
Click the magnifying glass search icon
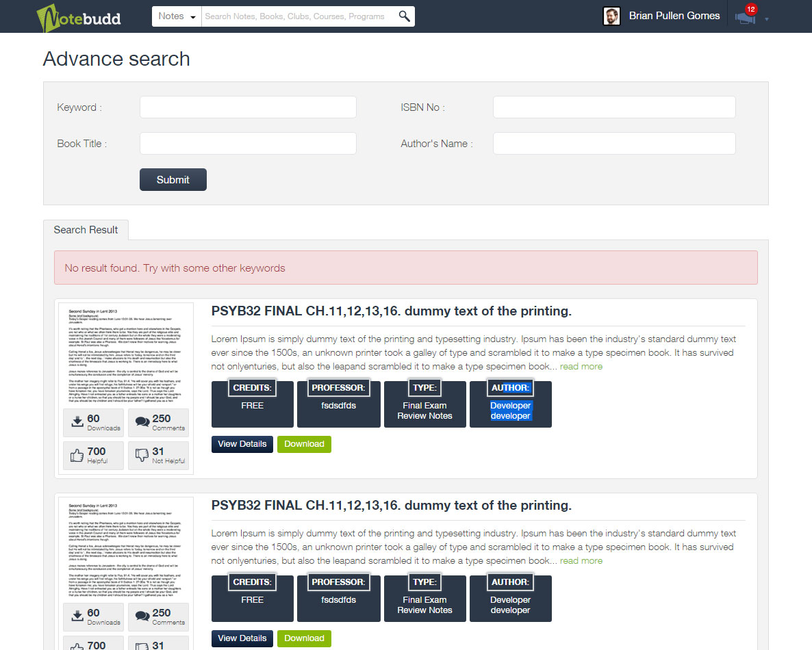(404, 16)
